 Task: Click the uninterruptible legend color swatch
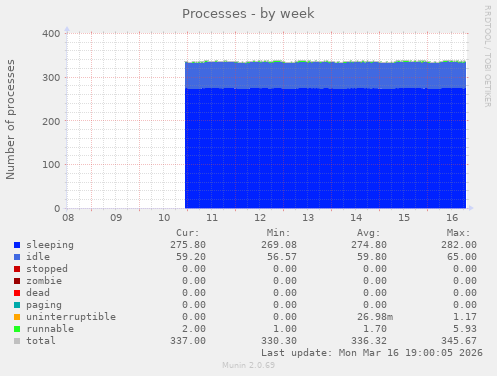17,317
